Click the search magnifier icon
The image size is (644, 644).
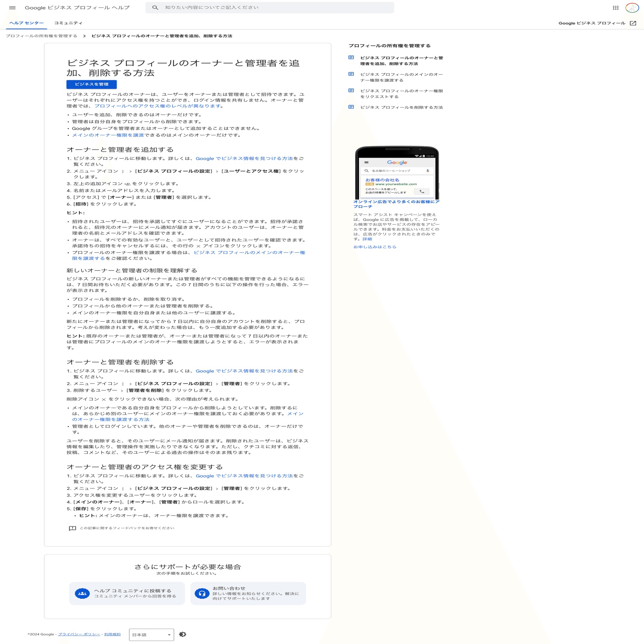click(x=155, y=8)
